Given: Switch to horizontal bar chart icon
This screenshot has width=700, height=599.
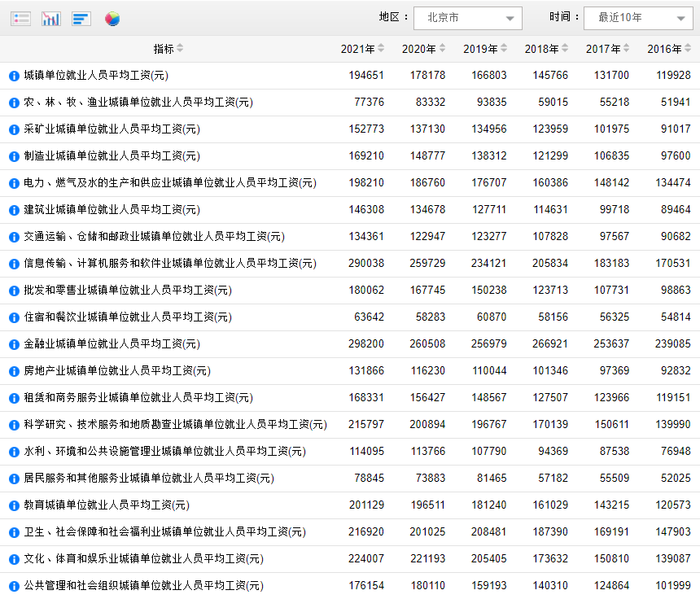Looking at the screenshot, I should pos(81,19).
